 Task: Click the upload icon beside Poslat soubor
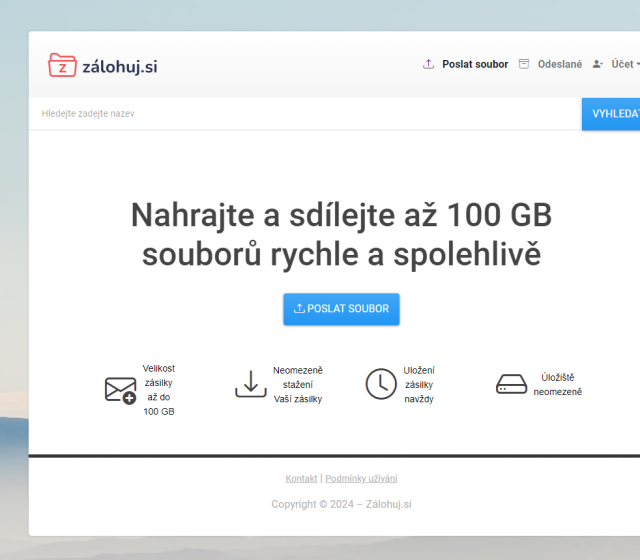tap(428, 64)
